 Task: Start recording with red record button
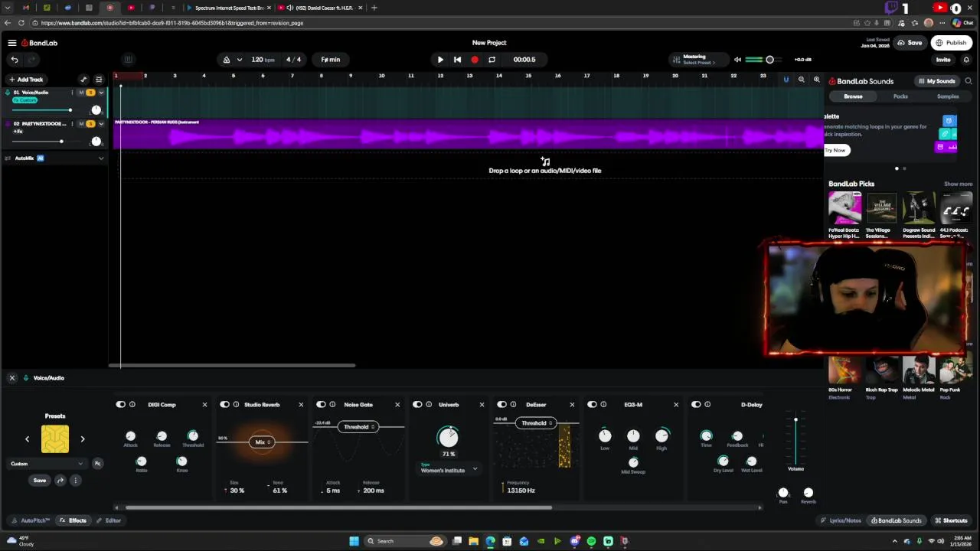pos(475,60)
